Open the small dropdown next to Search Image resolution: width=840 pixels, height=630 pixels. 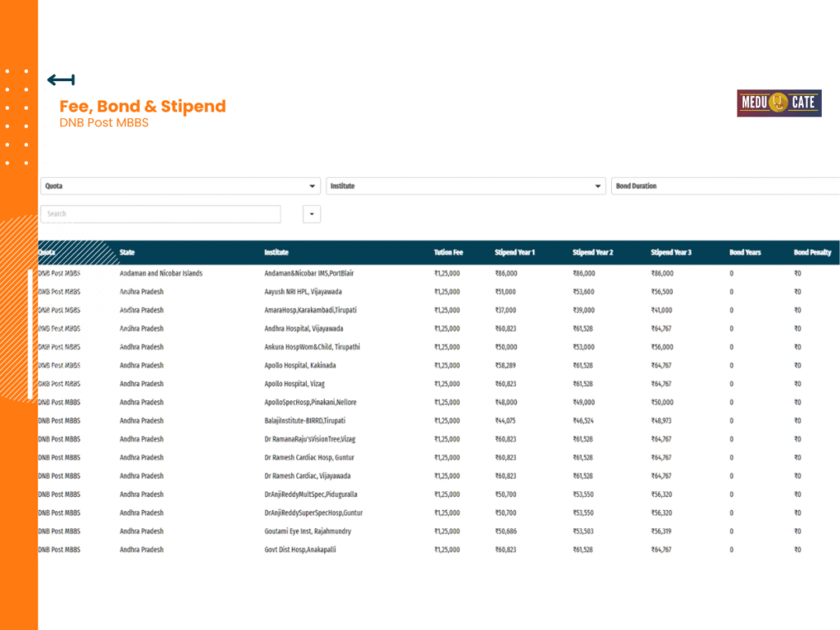(311, 214)
